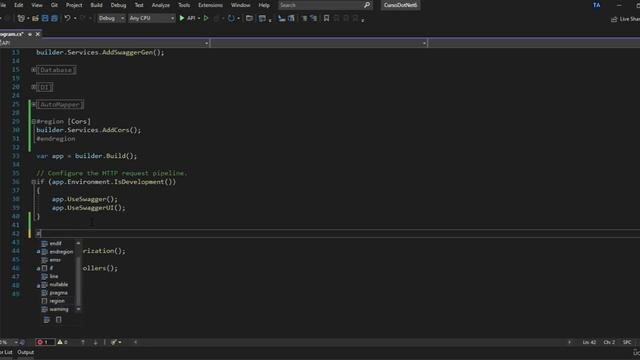Click the Ln 42 status indicator
This screenshot has width=640, height=360.
[x=589, y=342]
